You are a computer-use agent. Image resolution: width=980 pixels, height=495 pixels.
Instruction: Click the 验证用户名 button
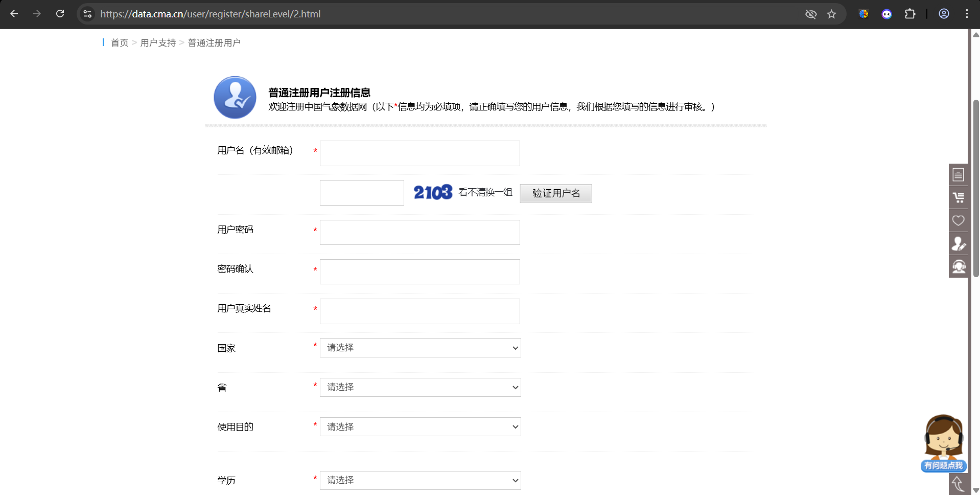[x=556, y=193]
